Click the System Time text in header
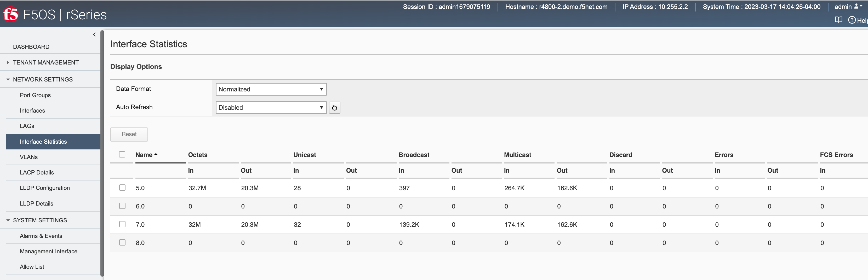This screenshot has height=280, width=868. [x=762, y=7]
